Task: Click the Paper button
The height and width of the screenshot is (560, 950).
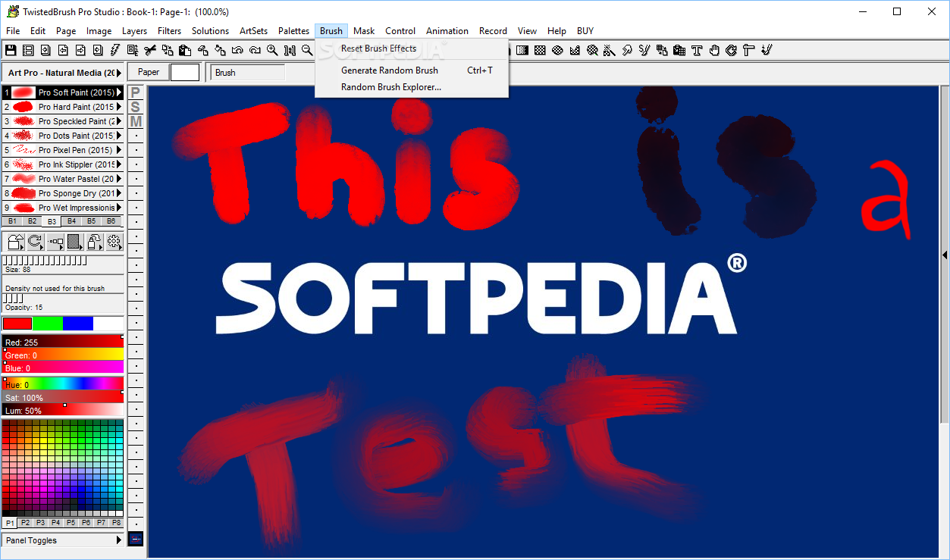Action: pos(149,72)
